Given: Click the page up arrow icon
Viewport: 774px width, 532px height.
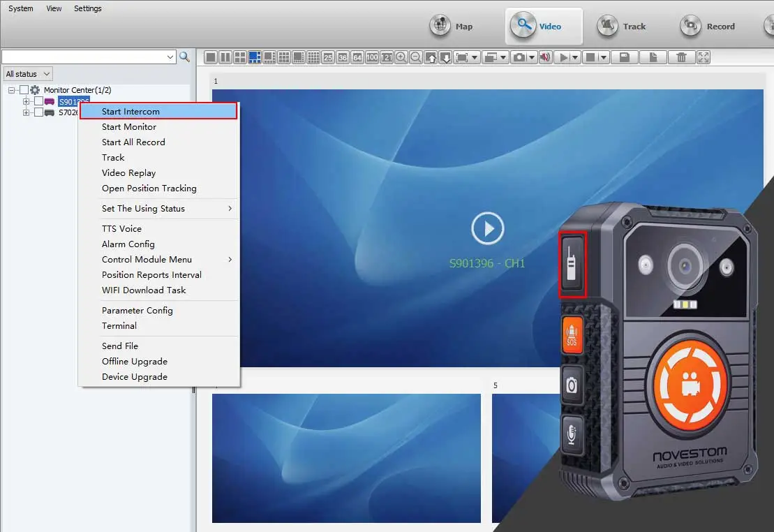Looking at the screenshot, I should pyautogui.click(x=431, y=57).
